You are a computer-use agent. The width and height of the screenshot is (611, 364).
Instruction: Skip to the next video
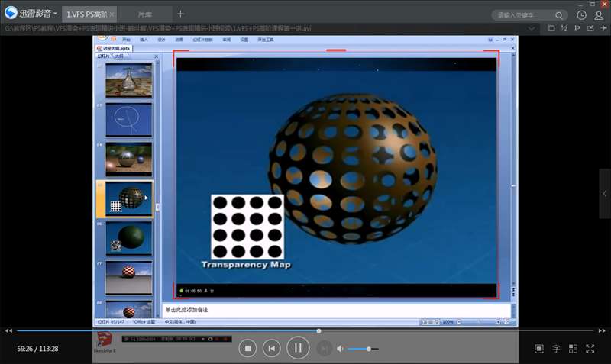point(325,349)
